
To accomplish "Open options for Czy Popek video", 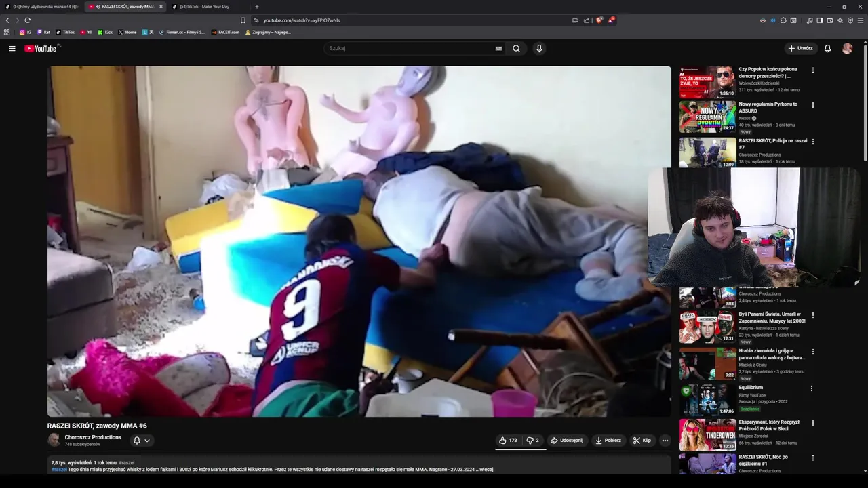I will click(x=812, y=70).
